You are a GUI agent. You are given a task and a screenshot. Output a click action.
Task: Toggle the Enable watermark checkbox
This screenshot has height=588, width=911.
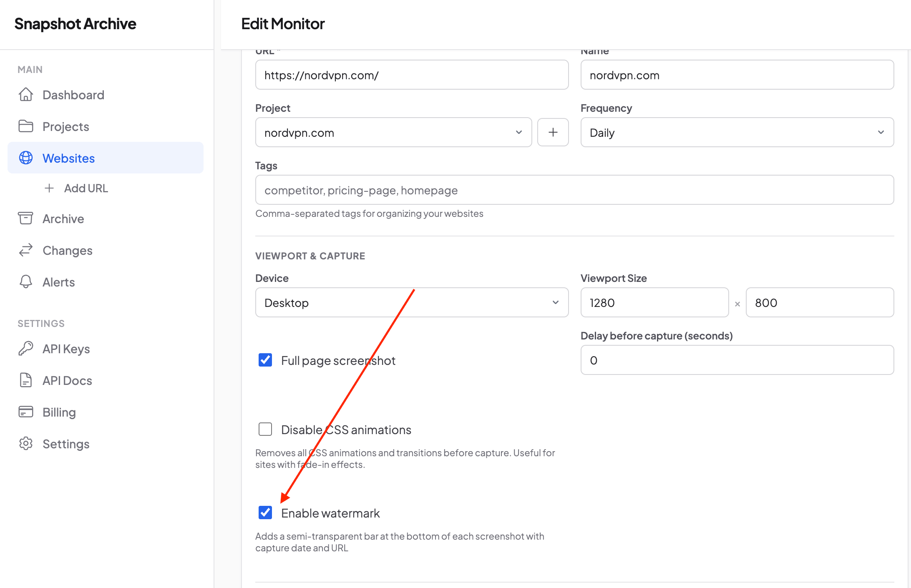265,513
